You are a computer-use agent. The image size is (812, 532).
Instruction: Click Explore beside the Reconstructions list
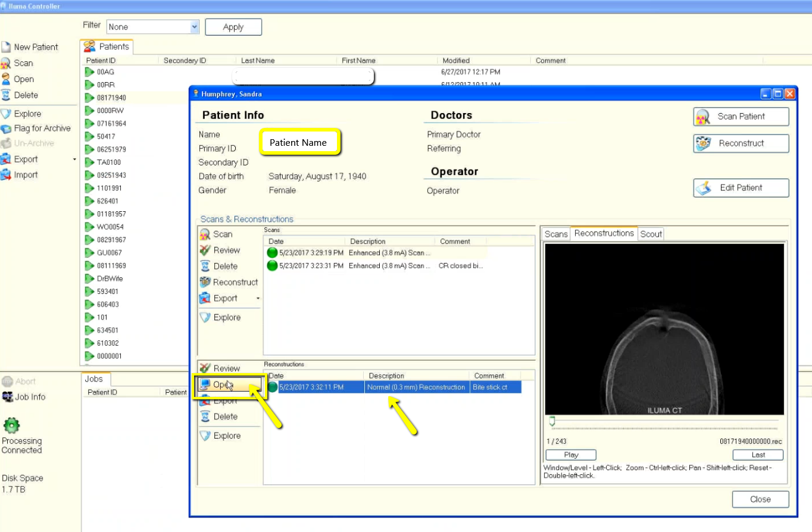click(x=221, y=436)
